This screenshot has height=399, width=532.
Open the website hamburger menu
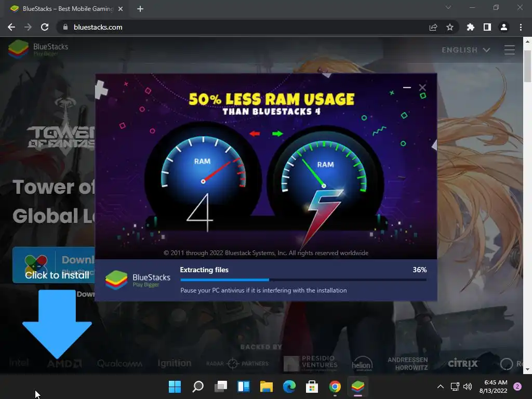coord(509,50)
